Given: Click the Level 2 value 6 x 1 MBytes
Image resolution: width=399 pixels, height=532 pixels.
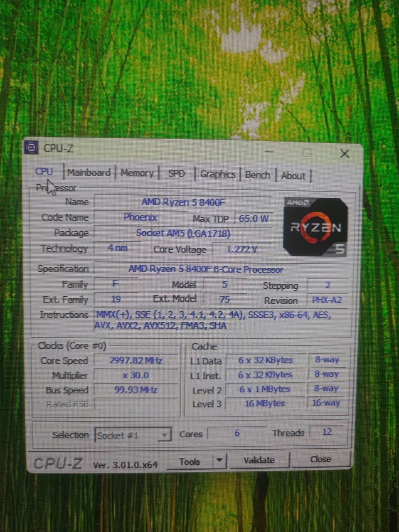Looking at the screenshot, I should pos(265,389).
